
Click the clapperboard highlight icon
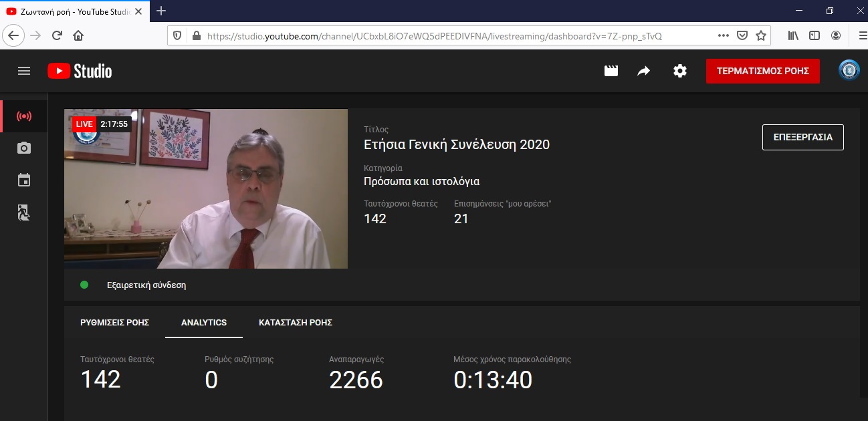611,71
